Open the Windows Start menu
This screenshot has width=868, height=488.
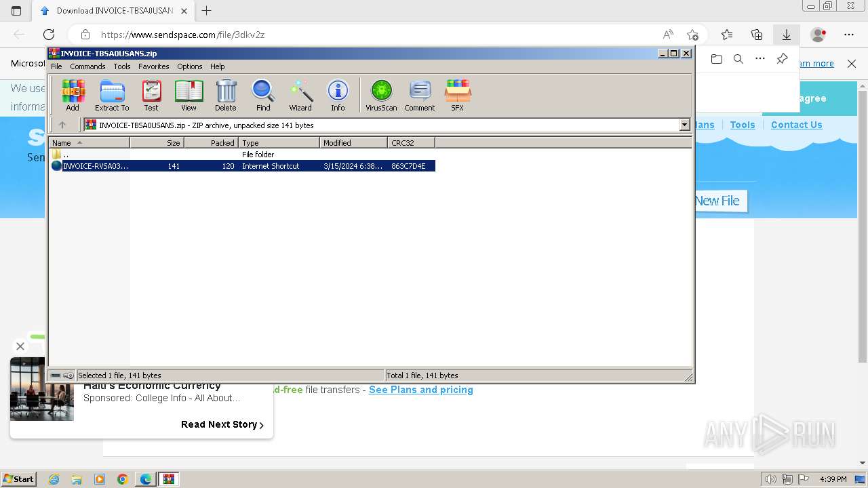tap(19, 479)
